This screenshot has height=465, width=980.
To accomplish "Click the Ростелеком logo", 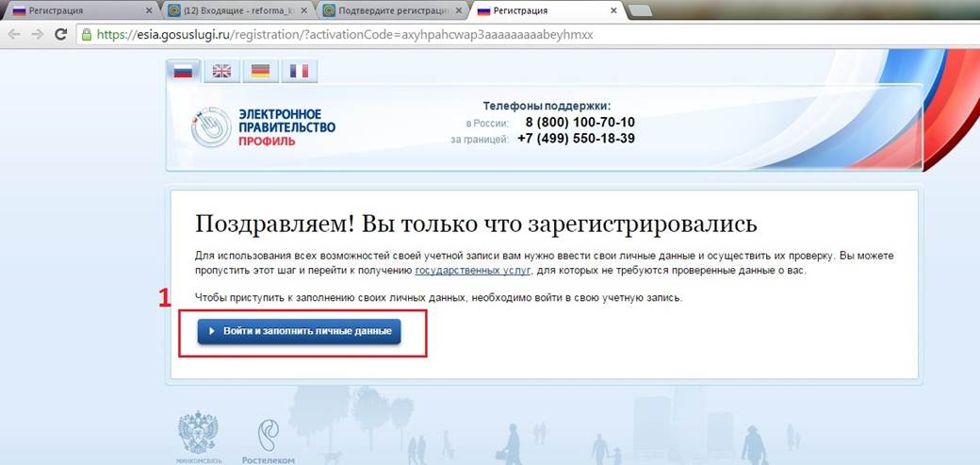I will pos(269,441).
